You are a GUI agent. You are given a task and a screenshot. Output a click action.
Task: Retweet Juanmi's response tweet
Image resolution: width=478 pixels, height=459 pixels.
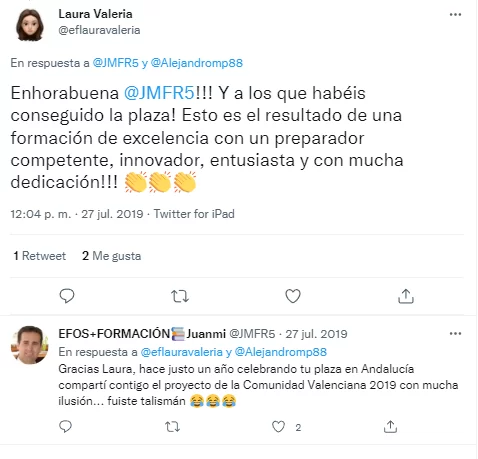click(172, 427)
